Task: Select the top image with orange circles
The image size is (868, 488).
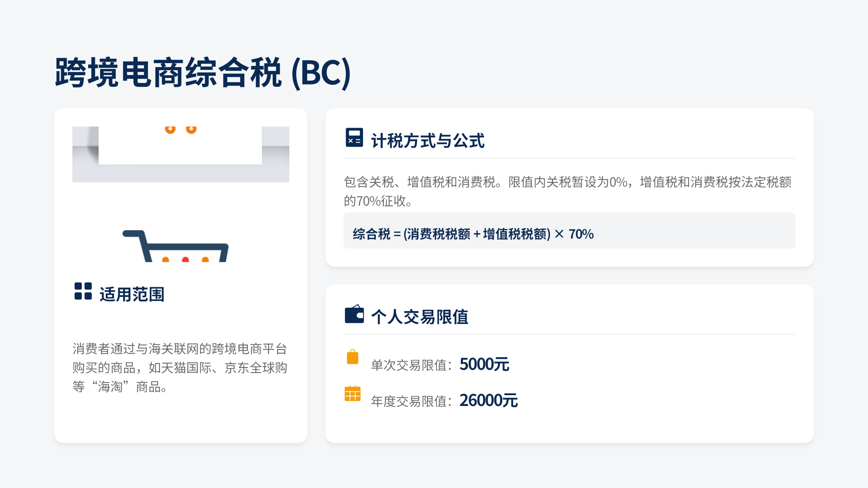Action: [180, 154]
